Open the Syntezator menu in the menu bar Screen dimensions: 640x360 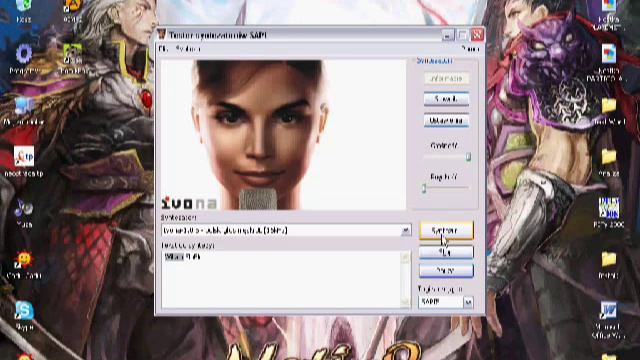click(x=188, y=49)
